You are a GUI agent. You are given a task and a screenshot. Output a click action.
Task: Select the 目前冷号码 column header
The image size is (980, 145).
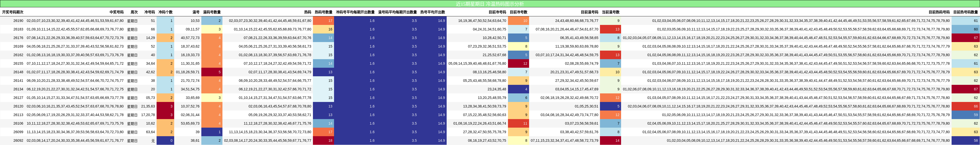[x=497, y=12]
